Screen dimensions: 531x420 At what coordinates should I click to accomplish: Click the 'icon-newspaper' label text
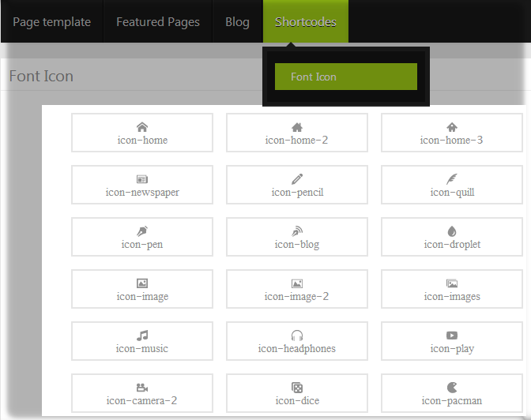tap(142, 192)
